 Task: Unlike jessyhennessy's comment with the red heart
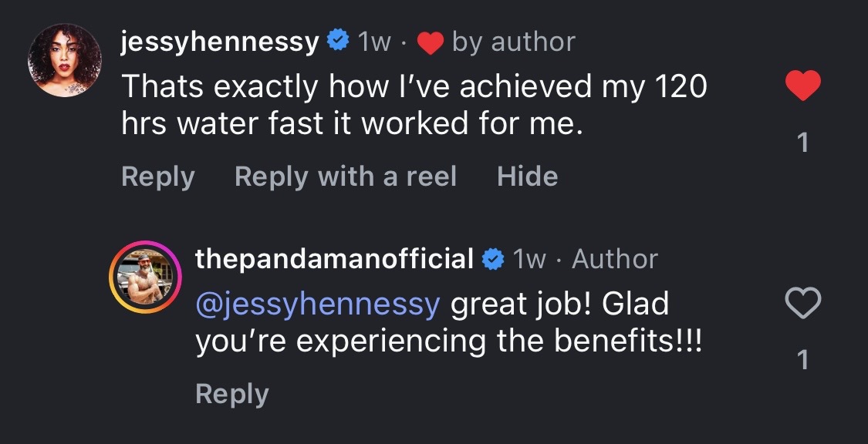click(802, 86)
